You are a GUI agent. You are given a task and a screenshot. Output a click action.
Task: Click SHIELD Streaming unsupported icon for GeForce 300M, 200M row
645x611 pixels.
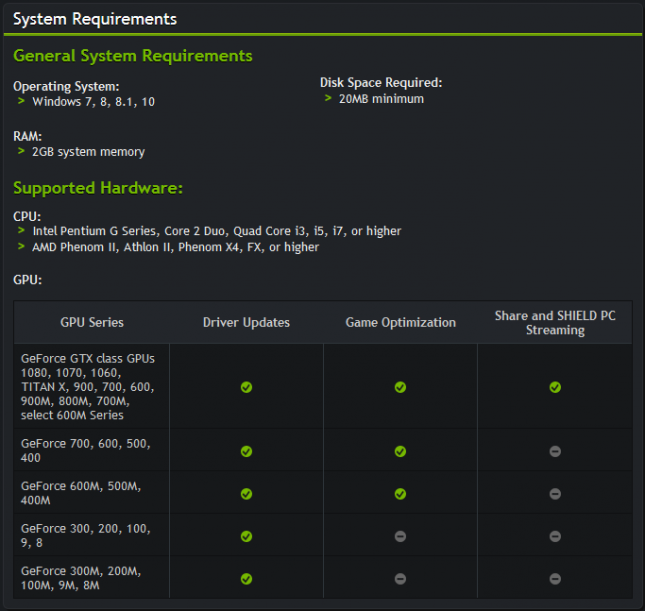pyautogui.click(x=555, y=579)
